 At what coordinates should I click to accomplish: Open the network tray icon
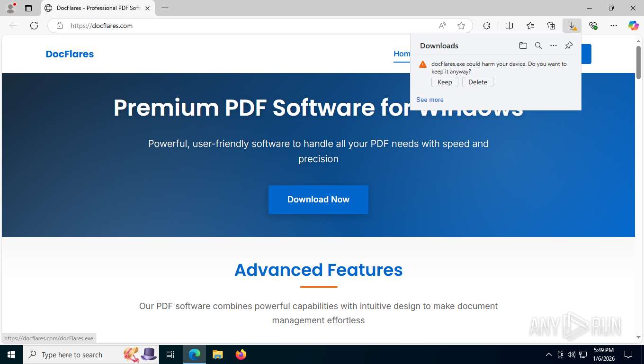583,355
